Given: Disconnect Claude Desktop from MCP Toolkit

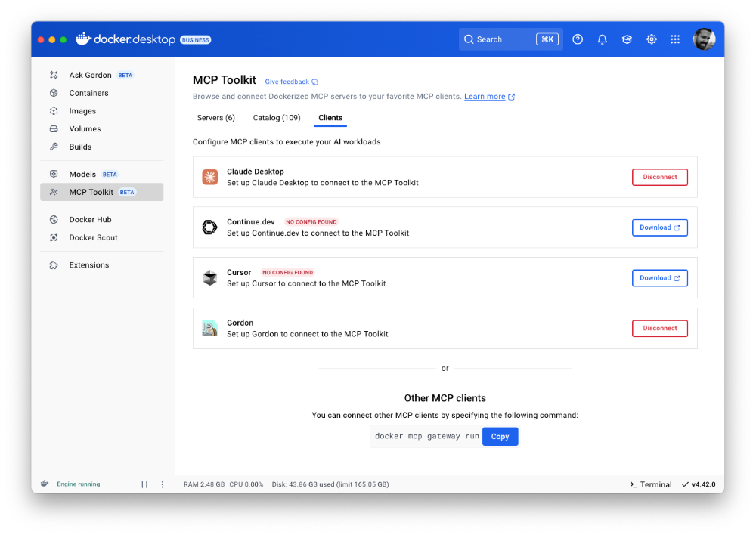Looking at the screenshot, I should point(659,177).
